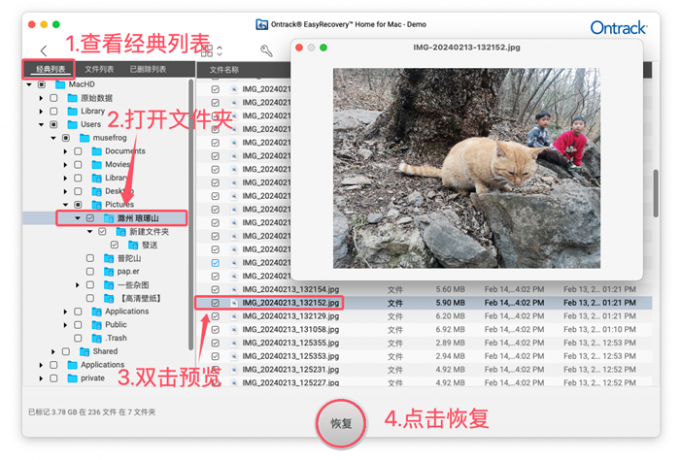Collapse the Users folder tree
The image size is (680, 460).
pyautogui.click(x=41, y=124)
